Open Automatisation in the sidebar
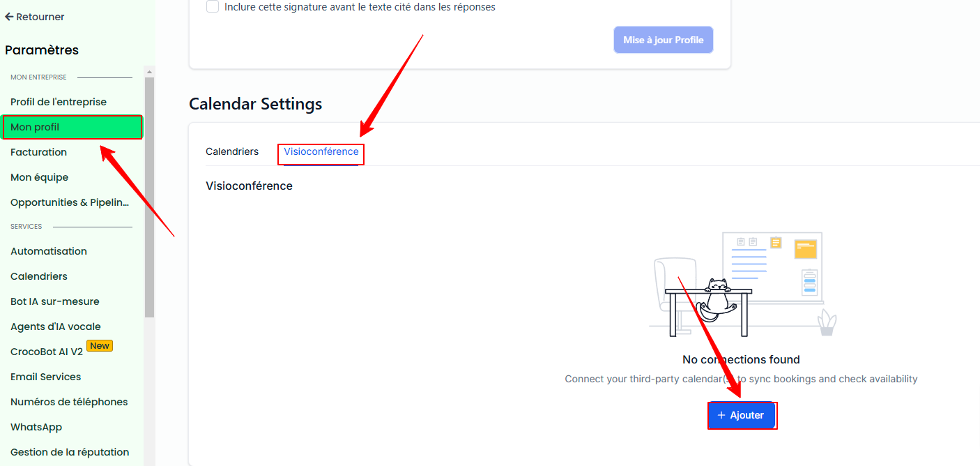Image resolution: width=980 pixels, height=466 pixels. click(x=49, y=251)
